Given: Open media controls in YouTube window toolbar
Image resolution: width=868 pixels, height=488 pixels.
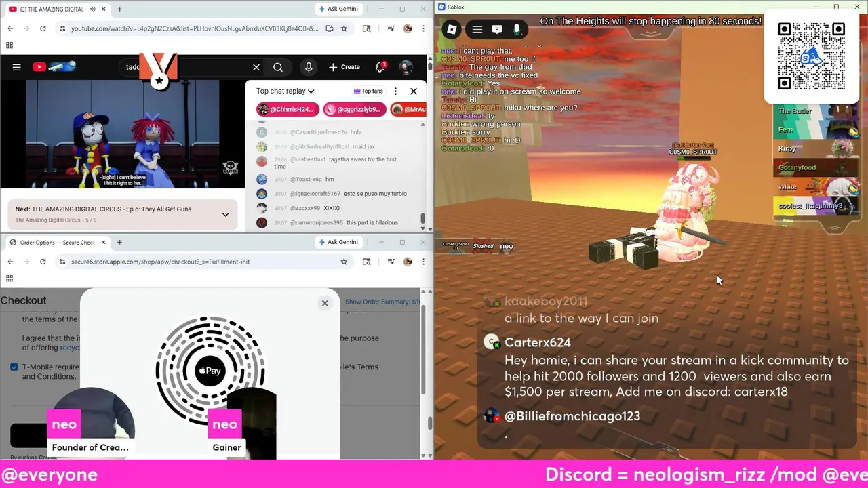Looking at the screenshot, I should point(391,28).
